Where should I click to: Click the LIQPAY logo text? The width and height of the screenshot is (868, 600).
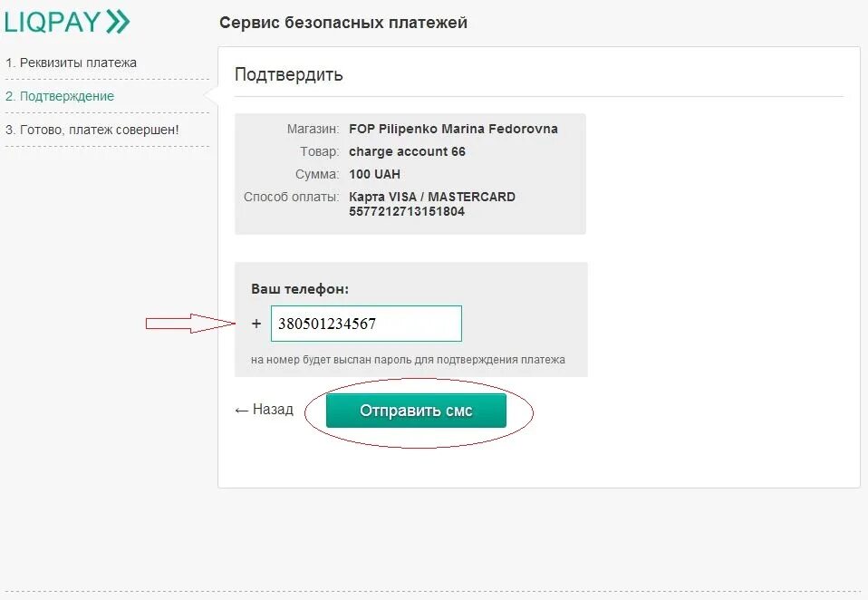click(53, 22)
